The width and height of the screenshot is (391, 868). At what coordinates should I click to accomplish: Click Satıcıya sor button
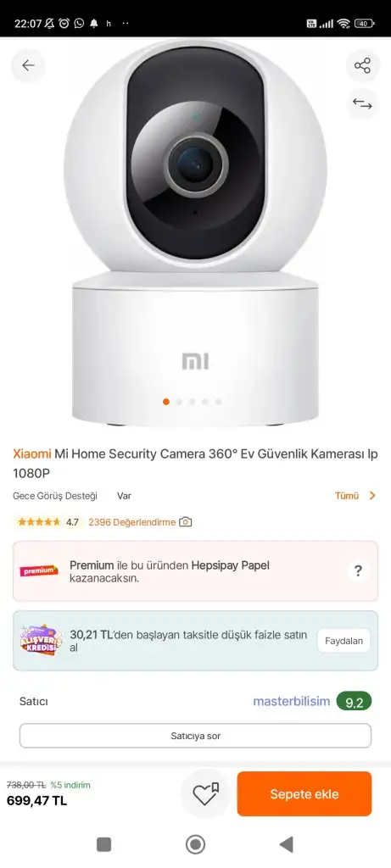195,736
